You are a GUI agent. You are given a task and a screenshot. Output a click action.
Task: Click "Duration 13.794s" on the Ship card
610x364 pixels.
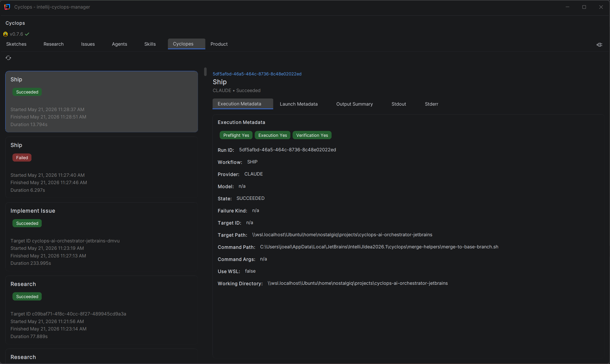click(29, 124)
